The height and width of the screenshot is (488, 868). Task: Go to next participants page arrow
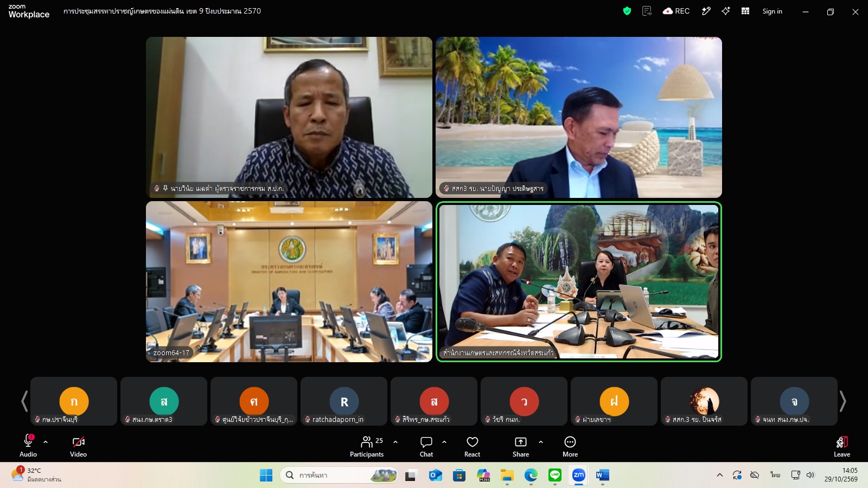point(843,401)
